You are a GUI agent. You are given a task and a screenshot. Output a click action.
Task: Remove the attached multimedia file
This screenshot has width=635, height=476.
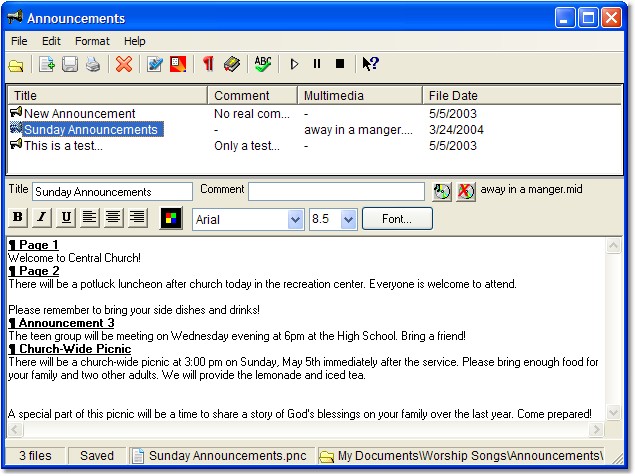pyautogui.click(x=466, y=191)
